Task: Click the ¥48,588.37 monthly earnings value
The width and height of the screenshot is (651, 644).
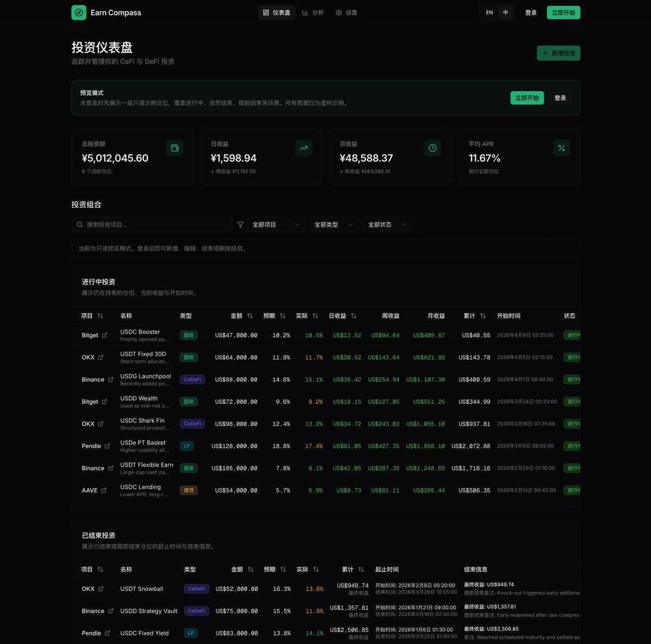Action: coord(366,158)
